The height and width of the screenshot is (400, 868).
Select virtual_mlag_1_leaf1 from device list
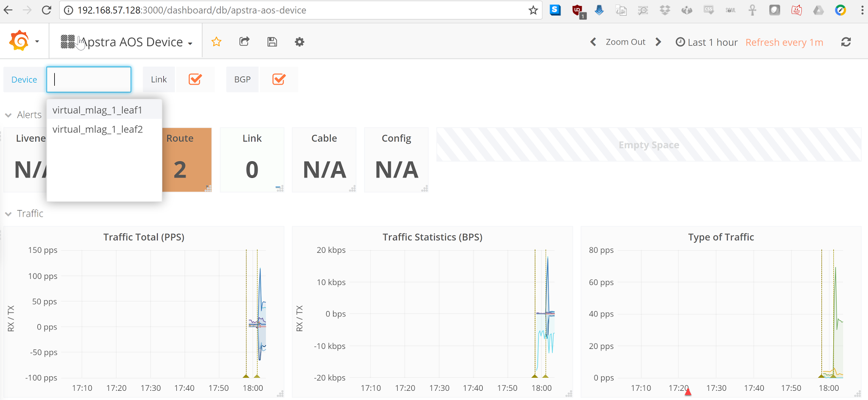tap(98, 110)
